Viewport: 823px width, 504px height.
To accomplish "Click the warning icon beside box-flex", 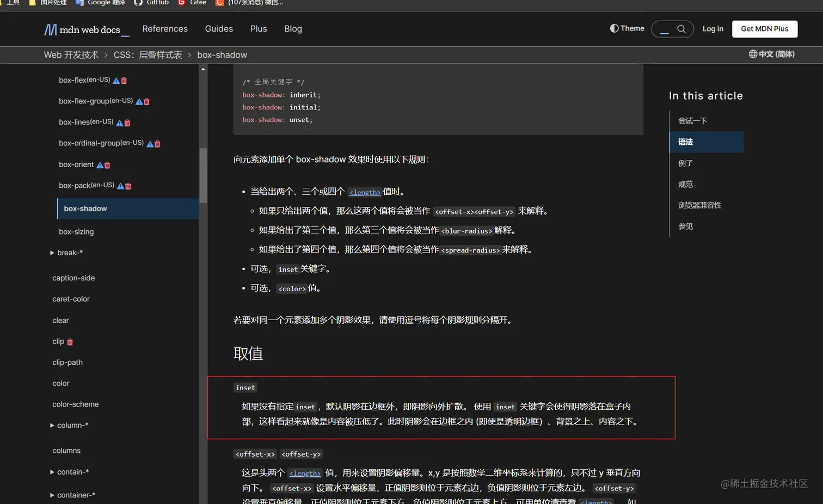I will coord(116,81).
